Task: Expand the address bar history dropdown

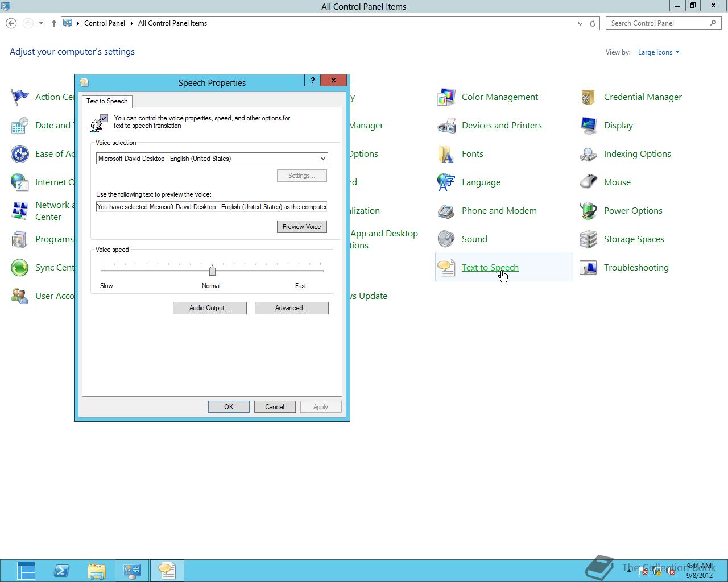Action: pos(580,23)
